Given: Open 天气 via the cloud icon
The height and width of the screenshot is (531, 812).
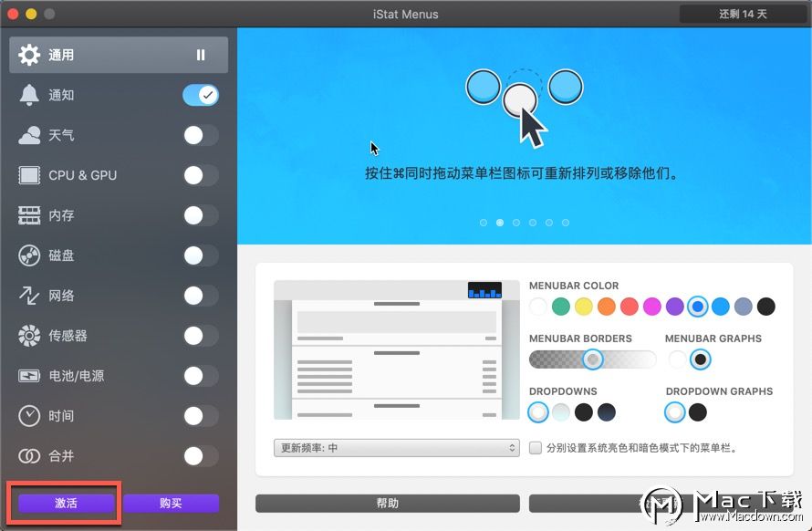Looking at the screenshot, I should pyautogui.click(x=29, y=135).
